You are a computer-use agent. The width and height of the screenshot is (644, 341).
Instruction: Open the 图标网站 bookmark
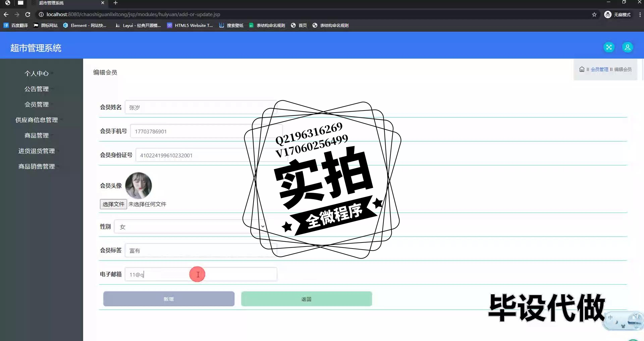[x=46, y=25]
